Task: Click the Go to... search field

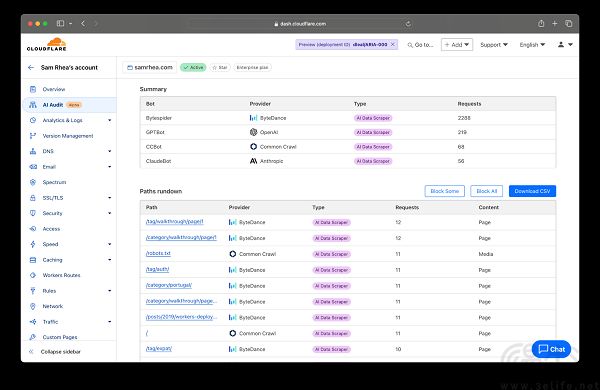Action: [x=420, y=45]
